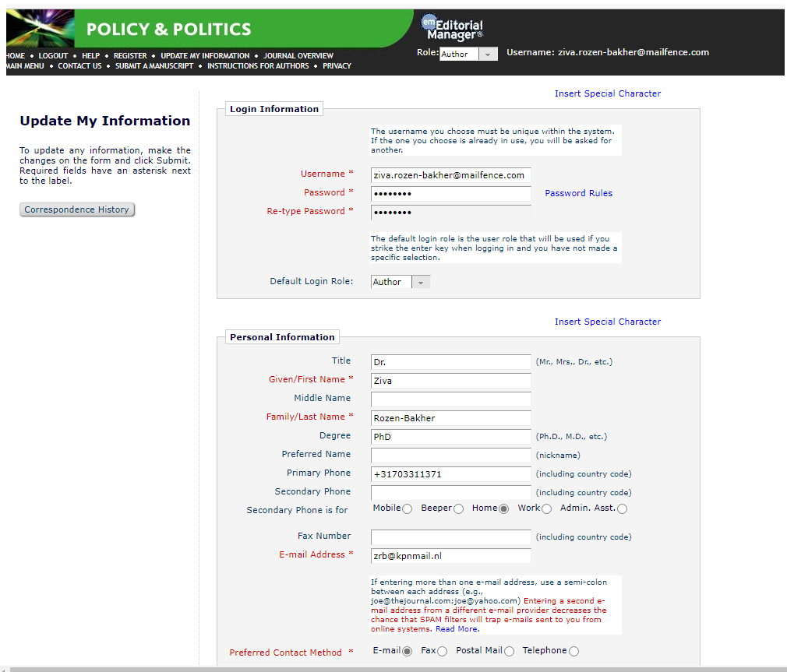Select Beeper for secondary phone type
This screenshot has height=672, width=787.
pyautogui.click(x=458, y=508)
